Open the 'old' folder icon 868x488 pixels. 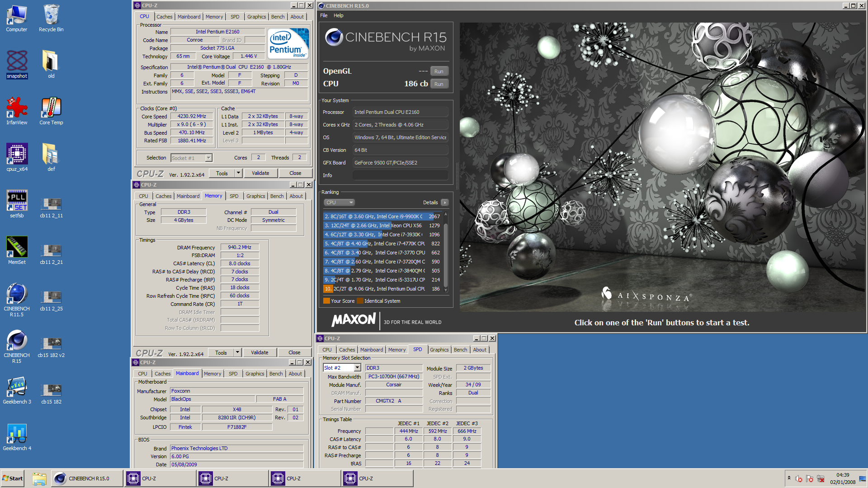coord(51,65)
